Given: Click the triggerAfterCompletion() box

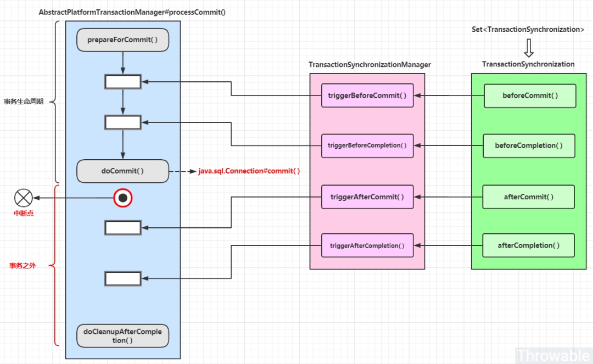Looking at the screenshot, I should (367, 245).
